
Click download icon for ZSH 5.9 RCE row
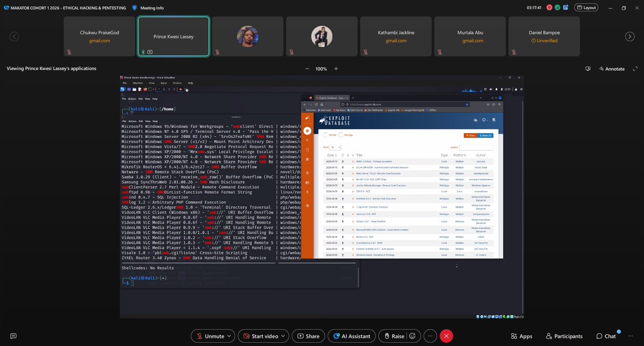click(342, 192)
